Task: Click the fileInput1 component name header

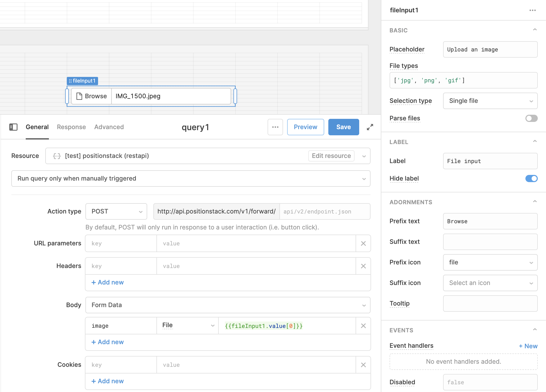Action: pyautogui.click(x=404, y=10)
